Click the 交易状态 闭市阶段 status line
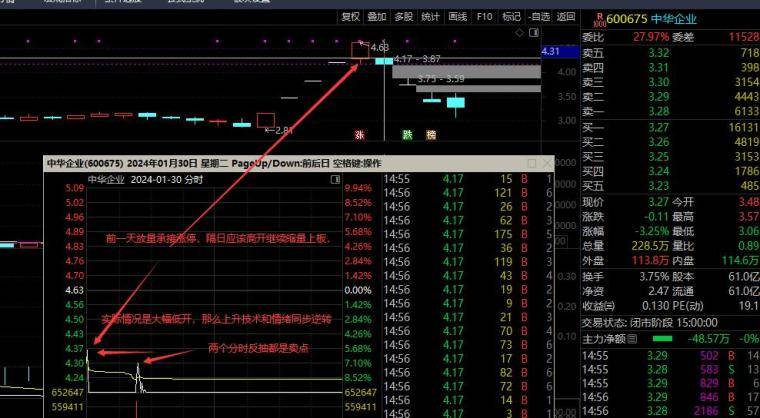Viewport: 760px width, 418px height. [x=649, y=322]
